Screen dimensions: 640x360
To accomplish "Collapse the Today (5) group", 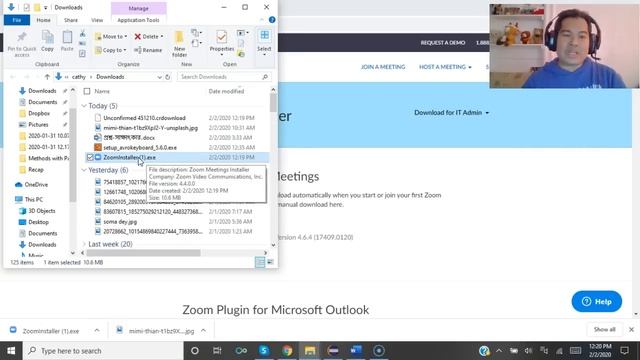I will coord(84,106).
